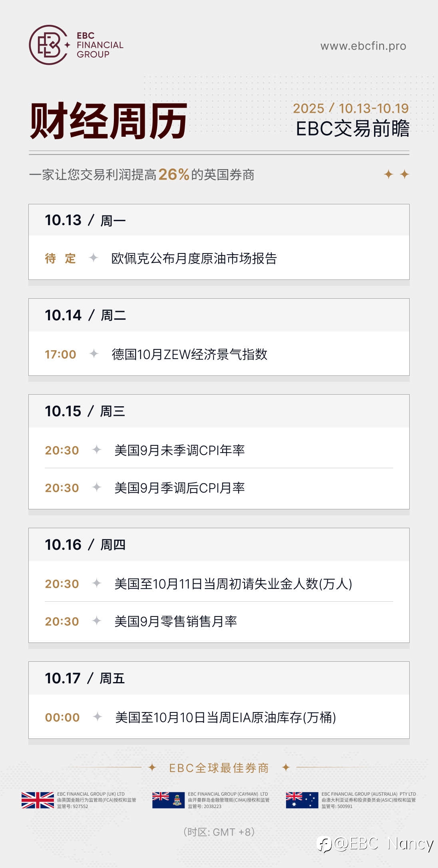Click the watermark logo before @EBC Nancy
438x868 pixels.
coord(324,844)
